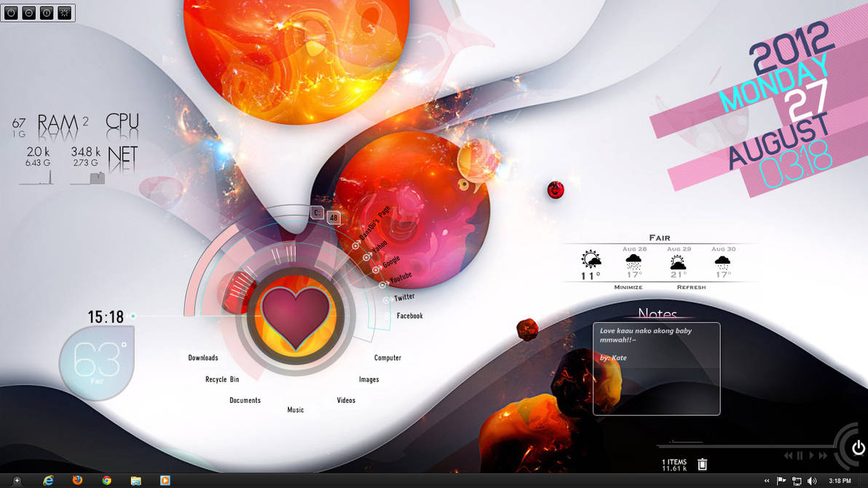The width and height of the screenshot is (868, 488).
Task: Select the sleep icon in the power bar
Action: pyautogui.click(x=29, y=12)
